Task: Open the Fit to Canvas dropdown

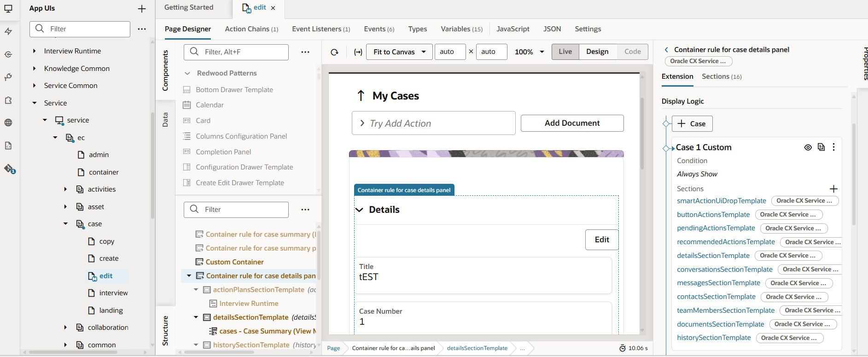Action: coord(400,52)
